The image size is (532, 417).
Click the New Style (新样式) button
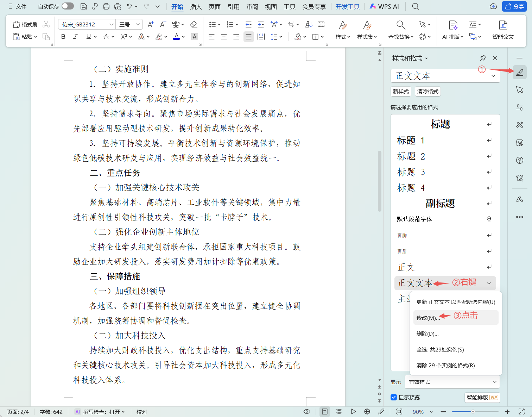pos(401,92)
